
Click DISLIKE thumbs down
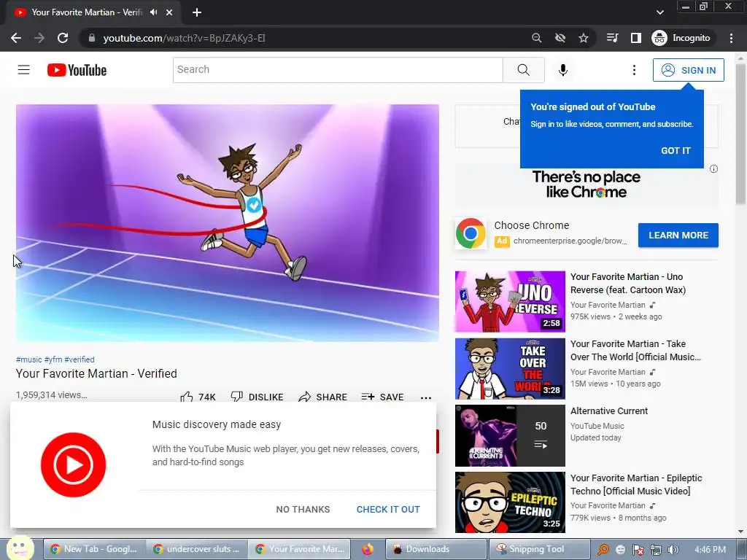click(x=258, y=397)
